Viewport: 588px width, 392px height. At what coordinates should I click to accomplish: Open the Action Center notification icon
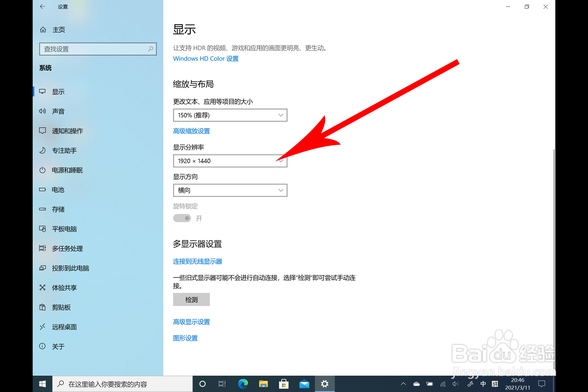tap(542, 384)
